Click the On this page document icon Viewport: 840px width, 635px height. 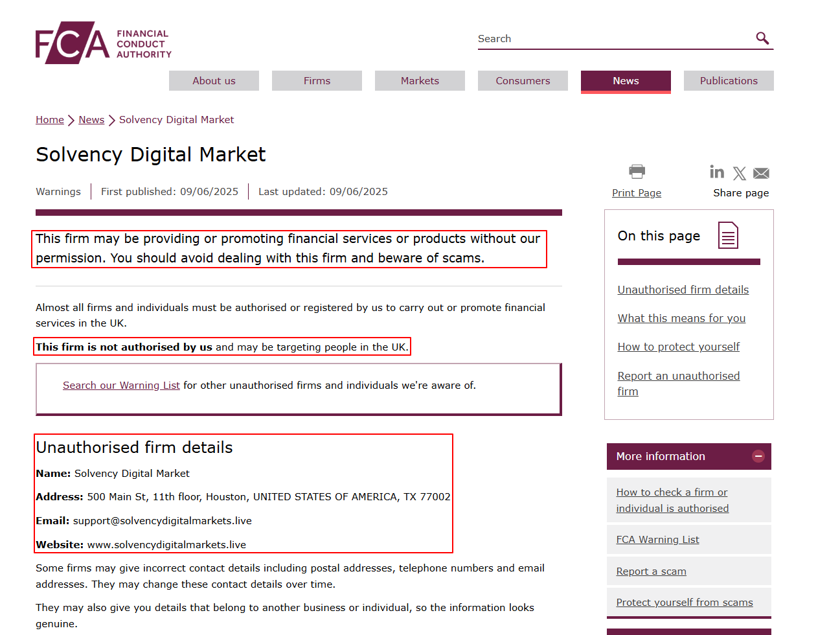[728, 235]
